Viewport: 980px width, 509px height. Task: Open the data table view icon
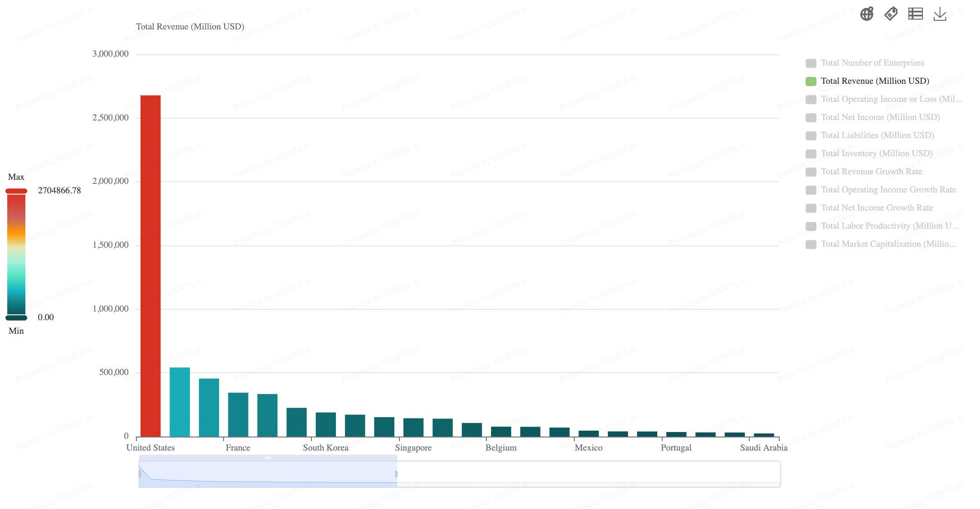click(915, 14)
